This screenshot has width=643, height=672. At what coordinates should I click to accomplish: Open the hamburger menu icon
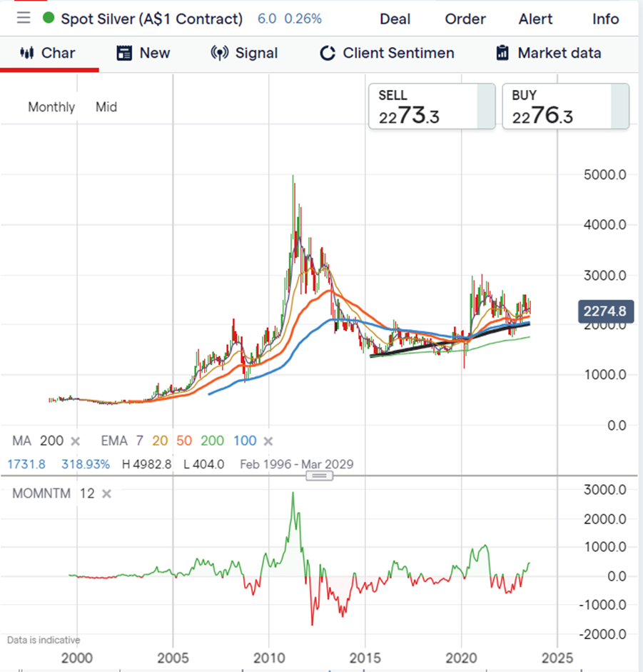(24, 18)
